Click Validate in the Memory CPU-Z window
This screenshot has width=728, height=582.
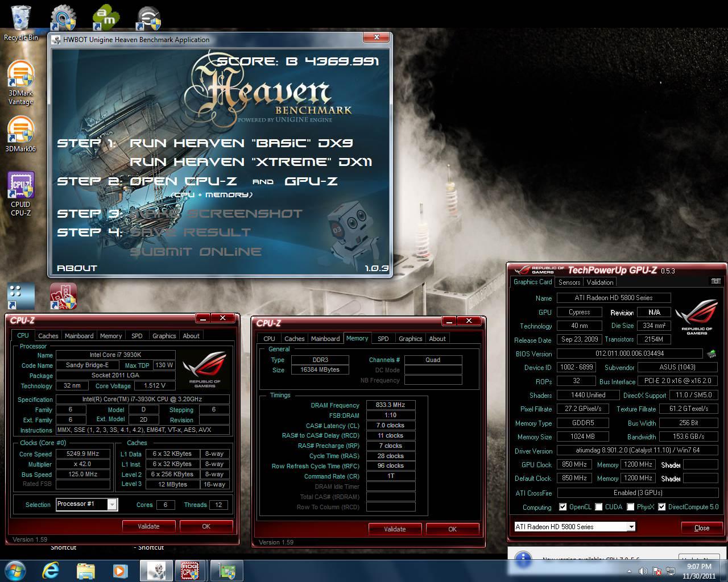click(x=395, y=529)
